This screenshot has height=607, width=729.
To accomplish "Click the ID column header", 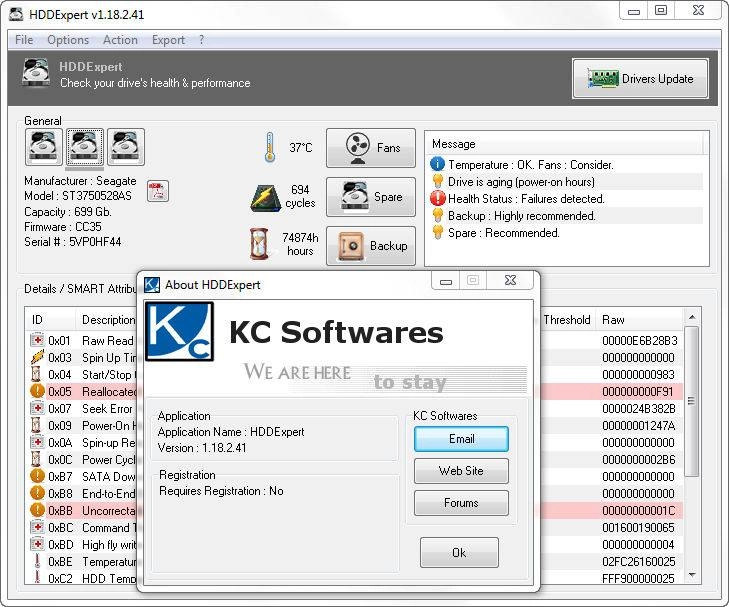I will pyautogui.click(x=50, y=320).
